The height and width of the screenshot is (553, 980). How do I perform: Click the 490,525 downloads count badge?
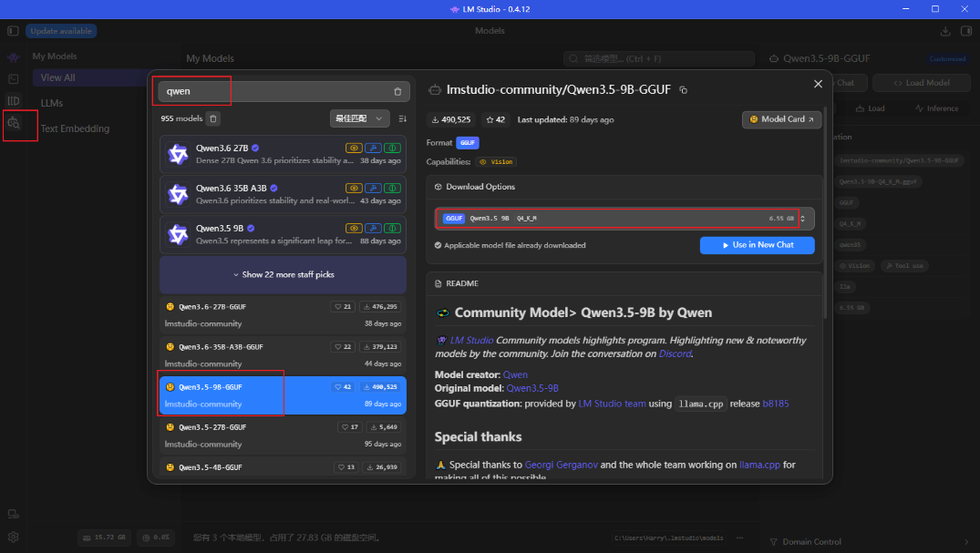pyautogui.click(x=451, y=120)
